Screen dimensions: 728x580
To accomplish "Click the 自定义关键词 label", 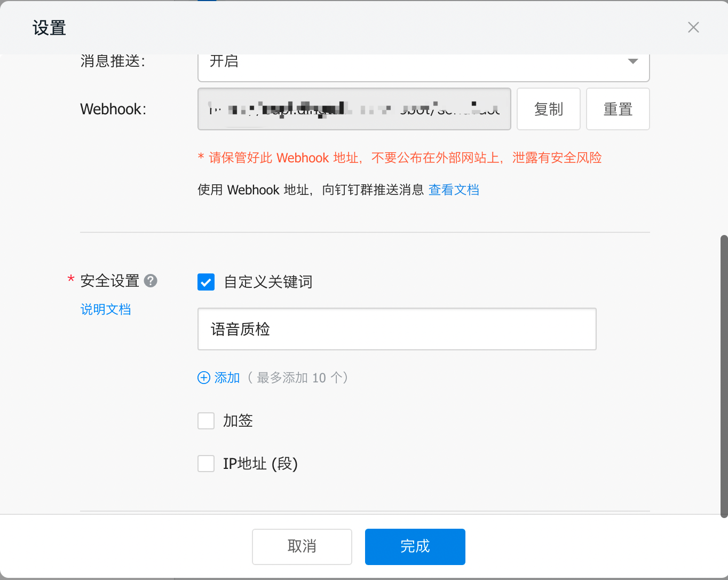I will coord(268,282).
